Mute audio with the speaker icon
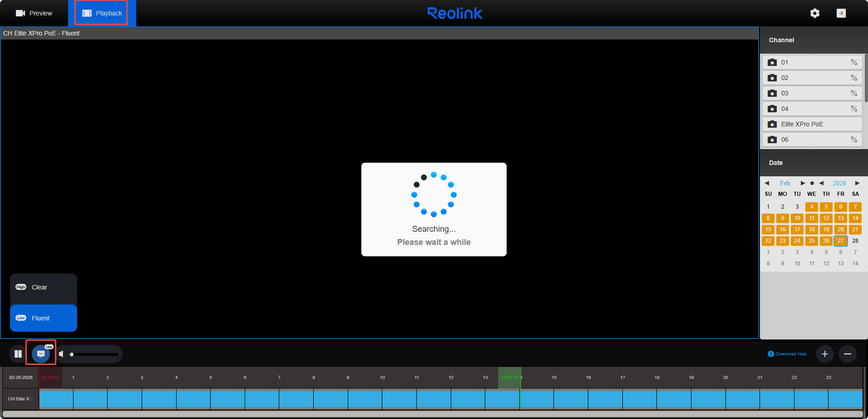868x419 pixels. [61, 354]
